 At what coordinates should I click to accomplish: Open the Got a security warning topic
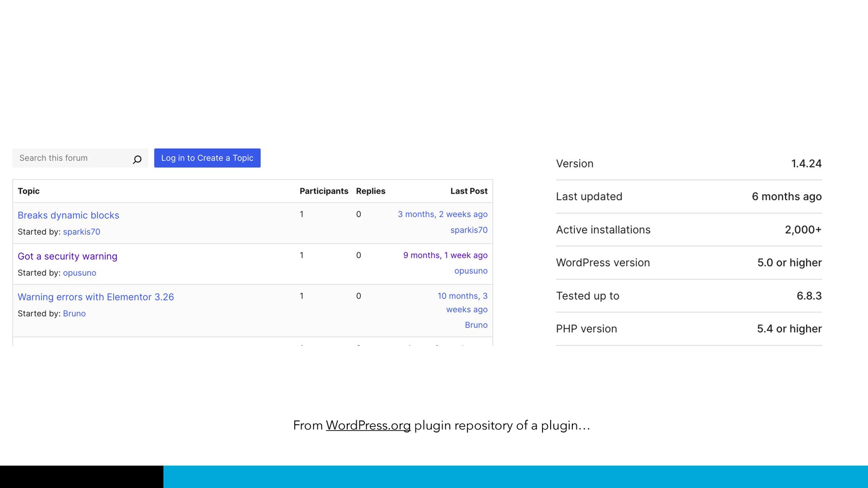[x=67, y=257]
